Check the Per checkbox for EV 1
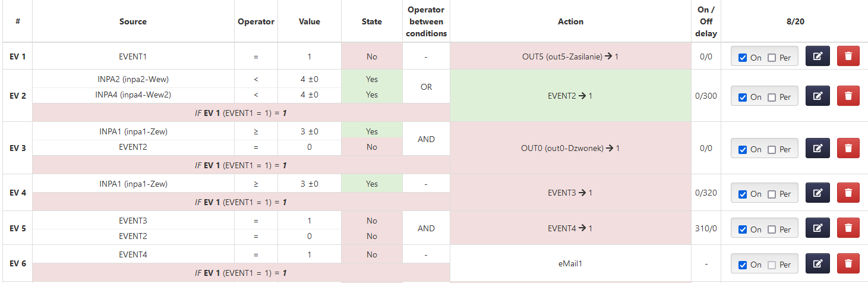Screen dimensions: 868x283 point(772,58)
